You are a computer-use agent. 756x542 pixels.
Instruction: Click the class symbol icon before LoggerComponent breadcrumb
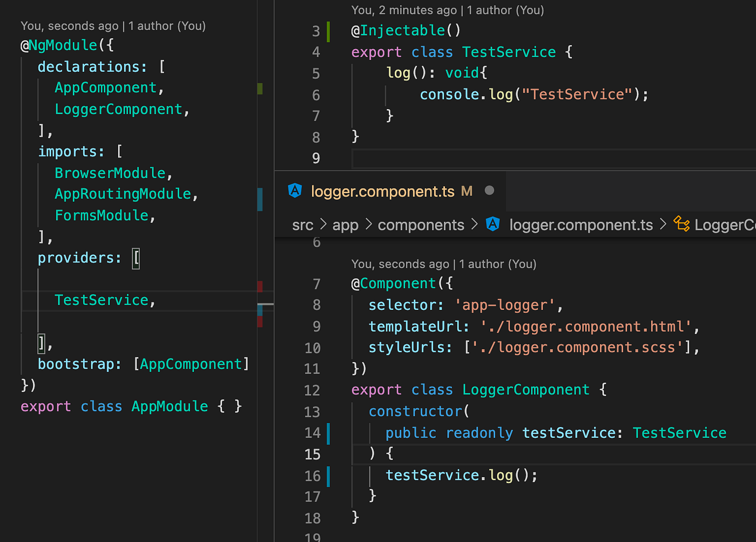click(x=681, y=224)
